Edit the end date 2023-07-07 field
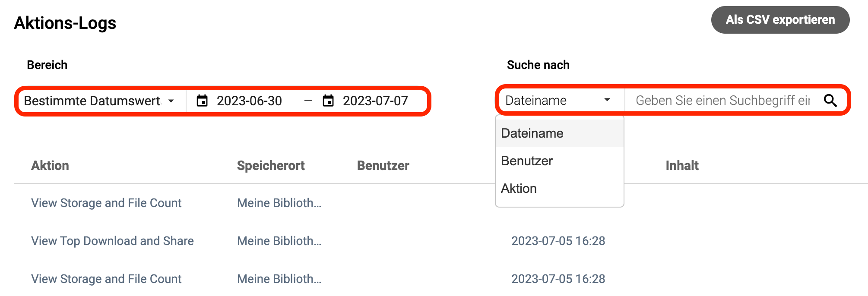868x296 pixels. (x=375, y=101)
